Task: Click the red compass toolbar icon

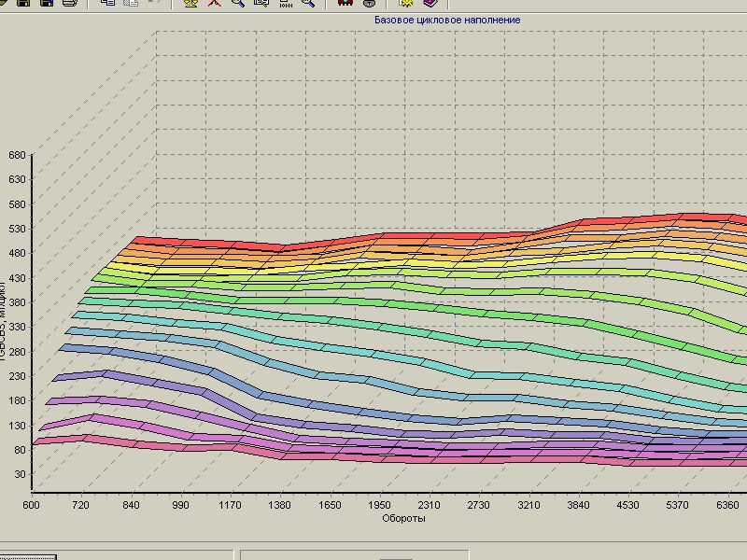Action: click(215, 3)
